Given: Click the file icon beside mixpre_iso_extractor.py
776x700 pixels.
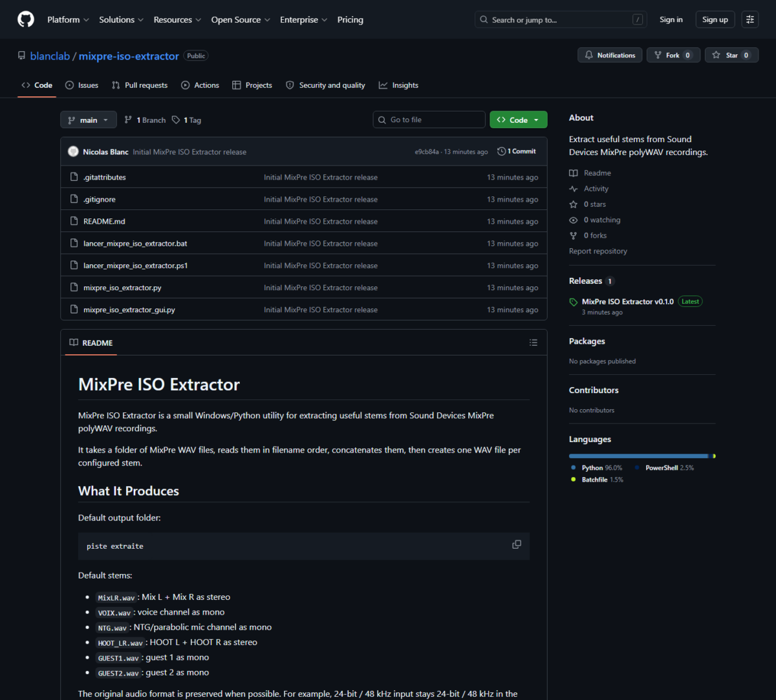Looking at the screenshot, I should [74, 288].
